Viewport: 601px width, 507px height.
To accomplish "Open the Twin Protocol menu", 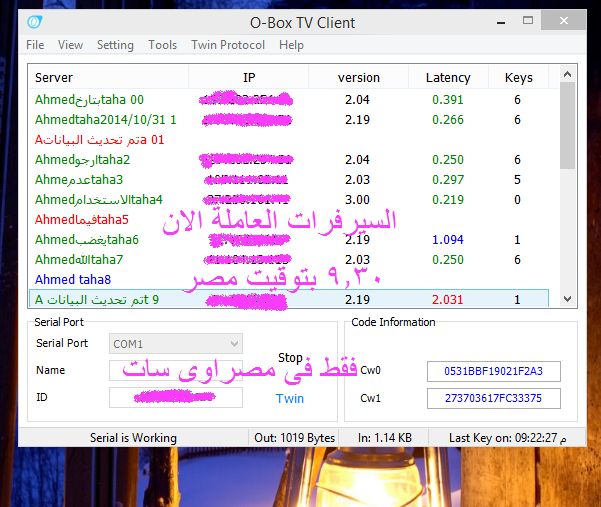I will (228, 45).
